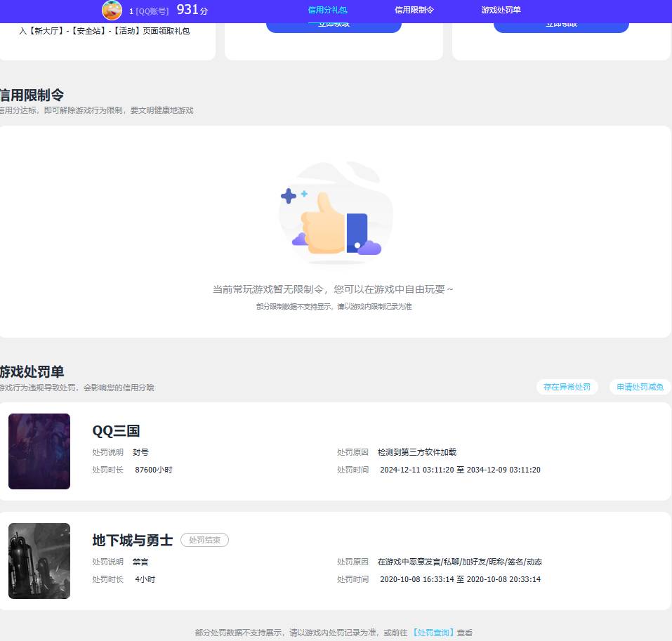
Task: Click the 地下城与勇士 game title
Action: (x=131, y=540)
